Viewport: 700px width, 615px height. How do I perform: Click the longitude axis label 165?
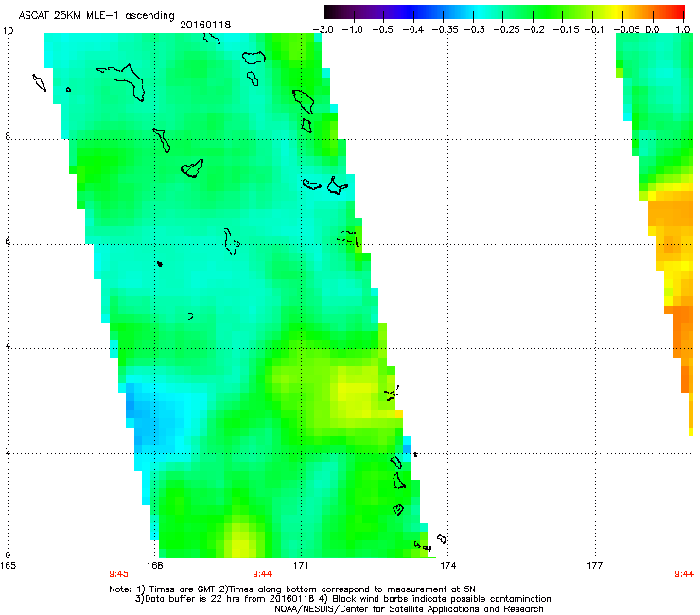(x=8, y=566)
